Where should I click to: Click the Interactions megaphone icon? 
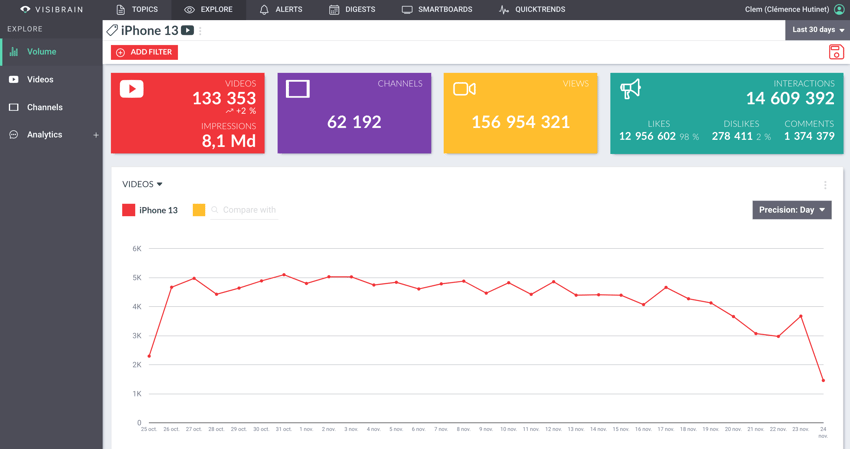coord(630,89)
